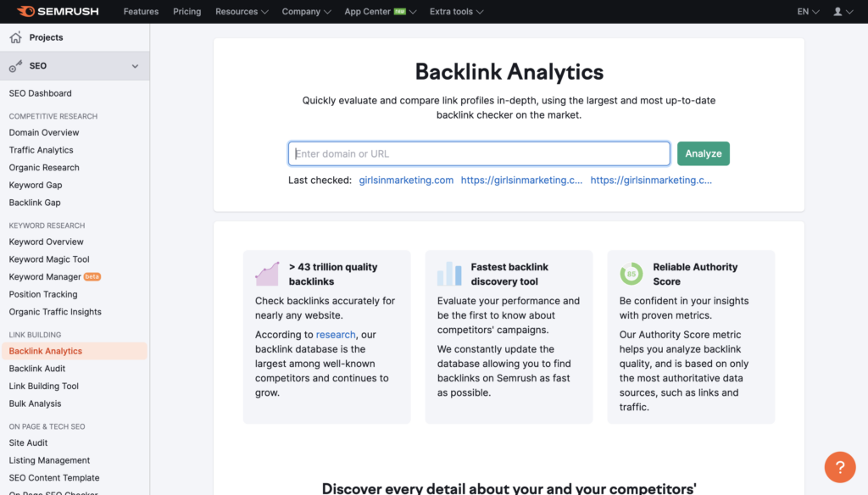Collapse the SEO section chevron
The width and height of the screenshot is (868, 495).
click(x=135, y=66)
